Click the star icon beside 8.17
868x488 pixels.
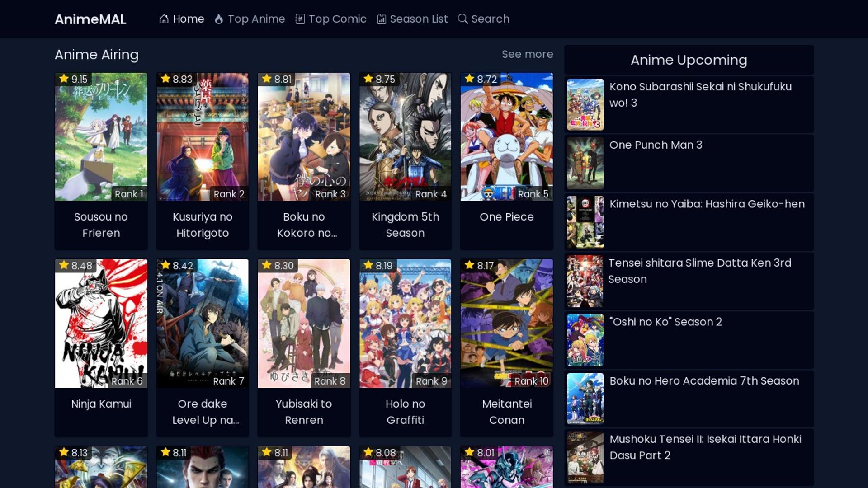click(470, 265)
